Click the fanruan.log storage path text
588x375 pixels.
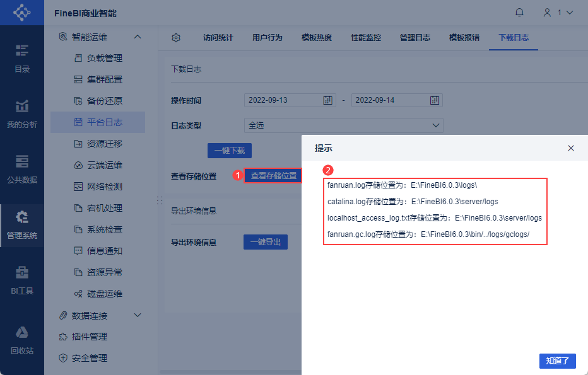(402, 185)
